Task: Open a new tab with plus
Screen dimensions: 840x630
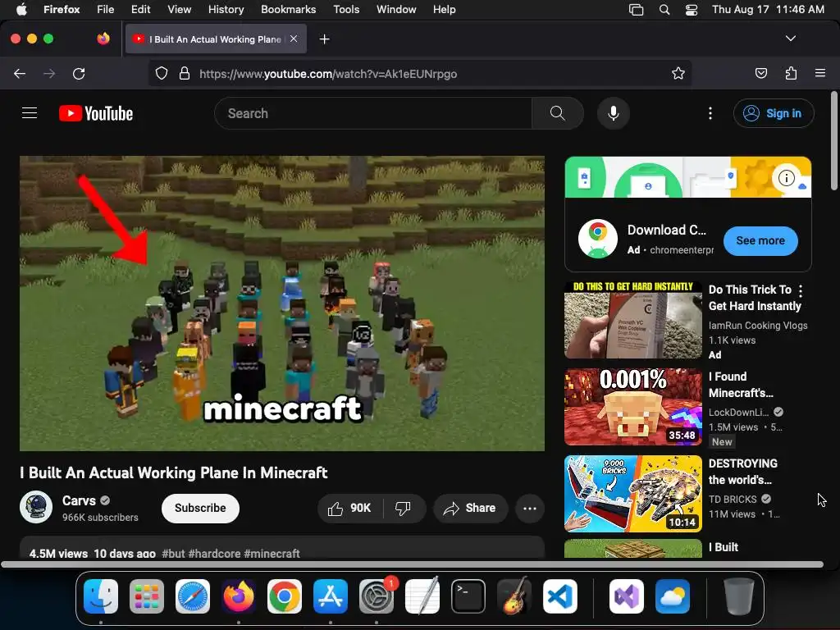Action: point(324,39)
